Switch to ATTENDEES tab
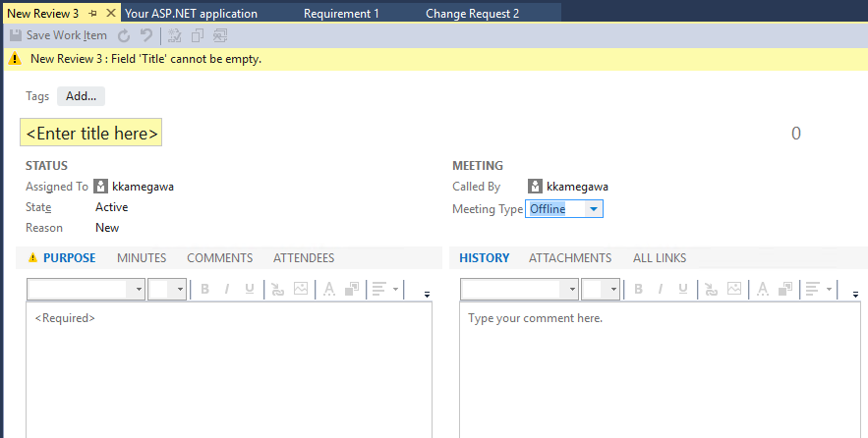Viewport: 868px width, 438px height. (x=304, y=257)
